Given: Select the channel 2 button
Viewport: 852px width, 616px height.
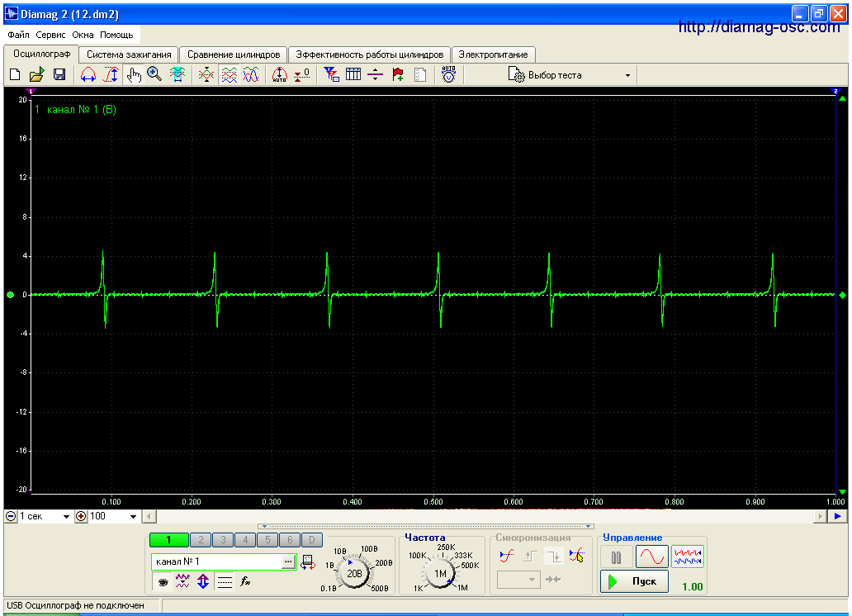Looking at the screenshot, I should pos(201,540).
